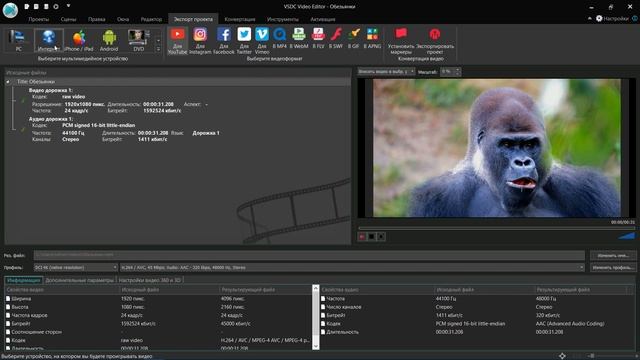Click the crosshair icon in the status bar

tap(562, 356)
